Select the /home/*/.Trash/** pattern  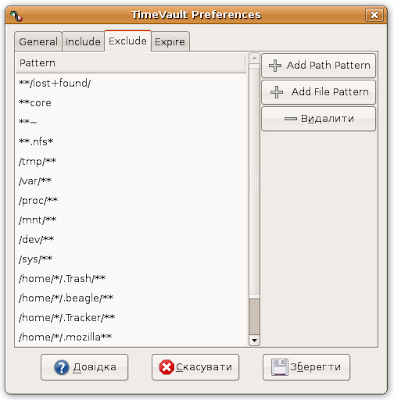(131, 279)
